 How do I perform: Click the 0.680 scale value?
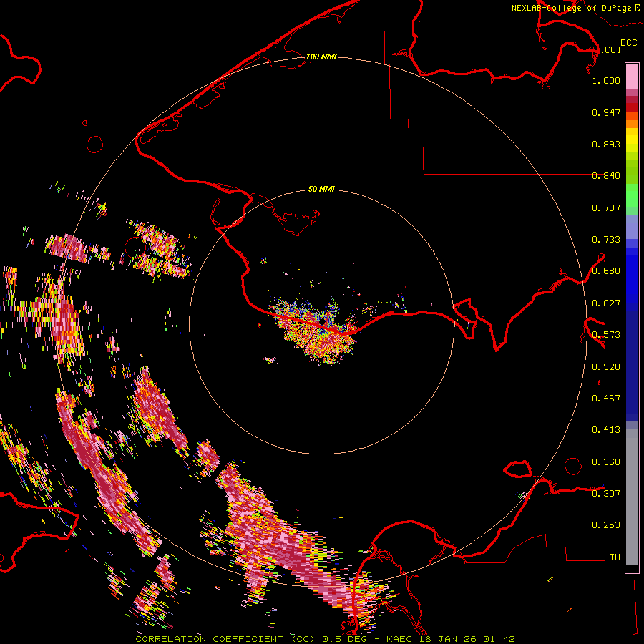(x=606, y=271)
